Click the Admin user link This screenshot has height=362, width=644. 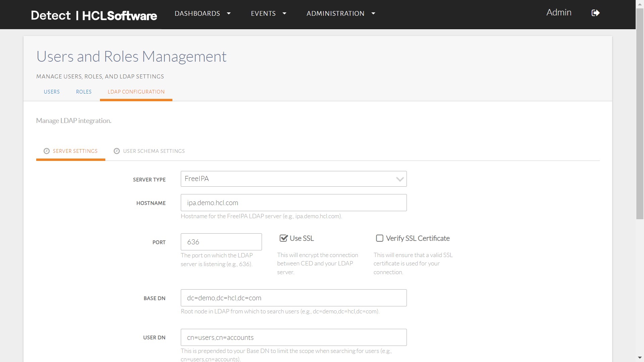(558, 12)
